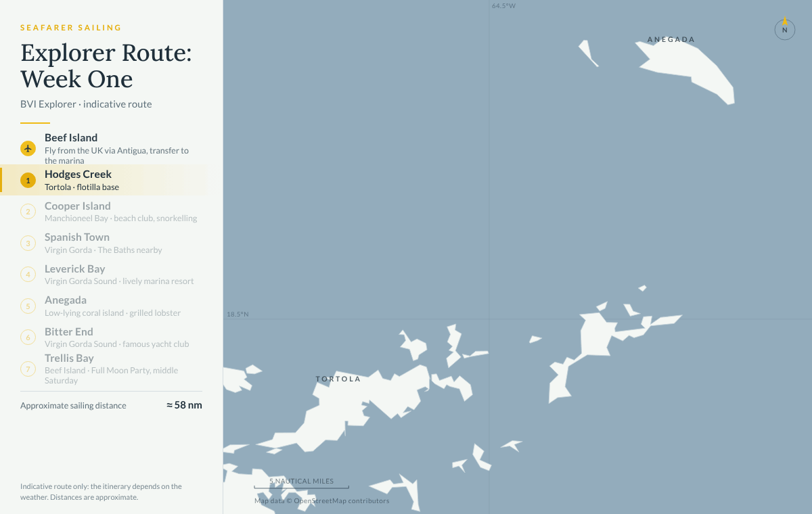Click the OpenStreetMap contributors attribution

(x=322, y=501)
